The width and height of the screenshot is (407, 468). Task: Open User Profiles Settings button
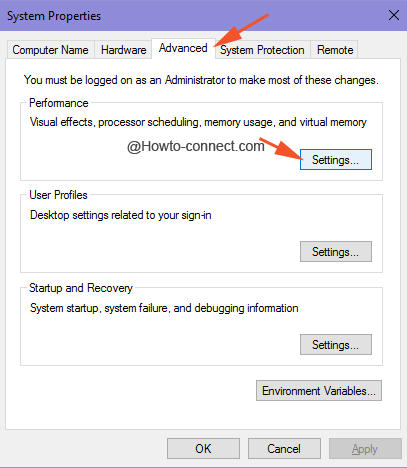[x=336, y=252]
